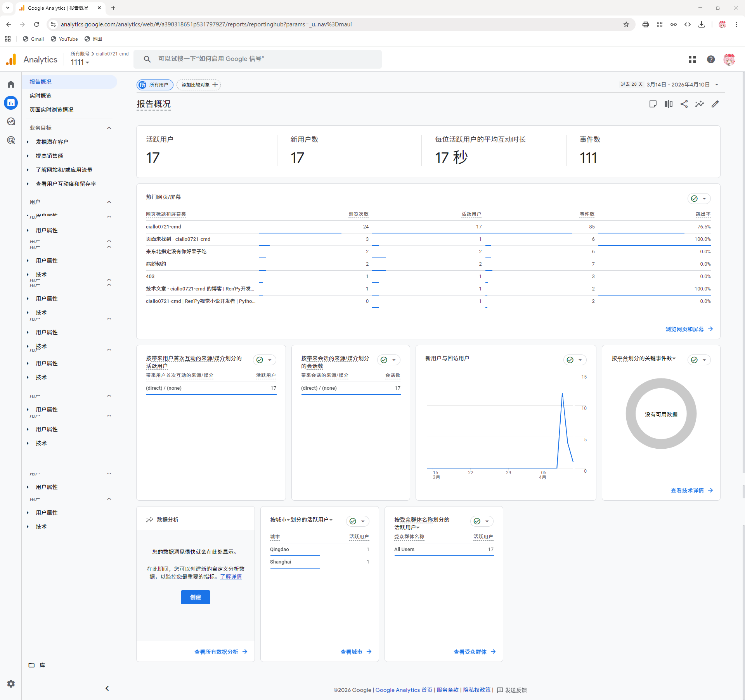Open the property selector 1111 dropdown
745x700 pixels.
[x=80, y=62]
